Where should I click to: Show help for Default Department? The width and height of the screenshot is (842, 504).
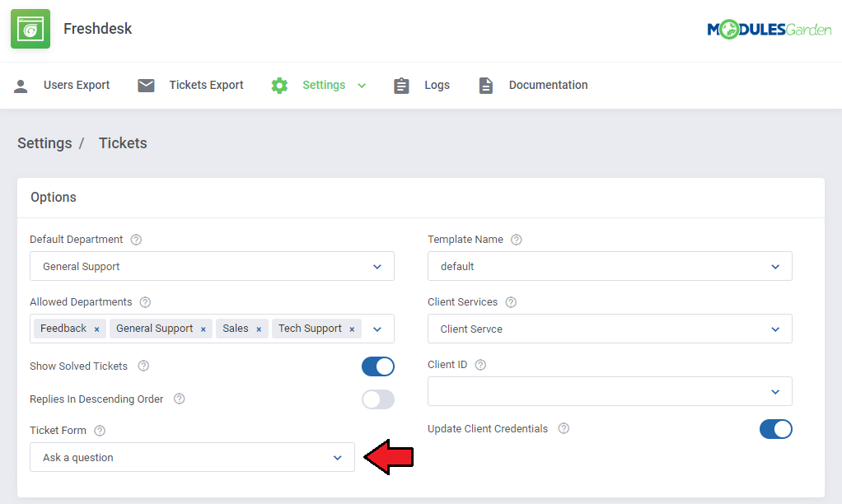[137, 240]
